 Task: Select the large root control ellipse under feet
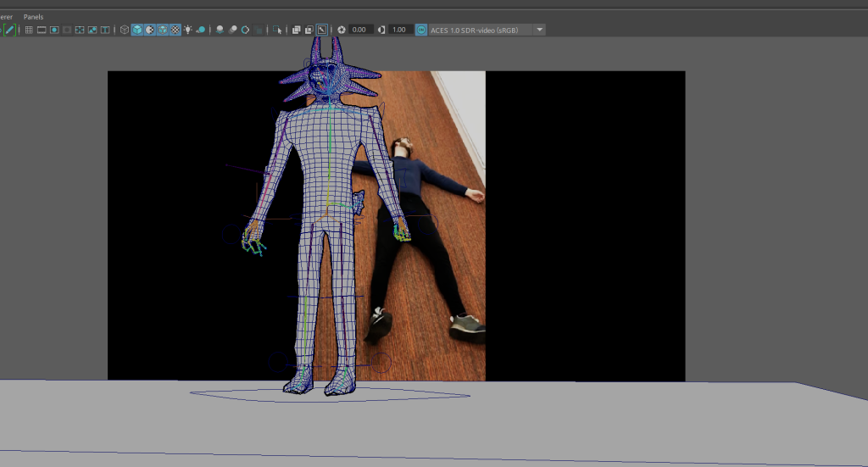330,395
